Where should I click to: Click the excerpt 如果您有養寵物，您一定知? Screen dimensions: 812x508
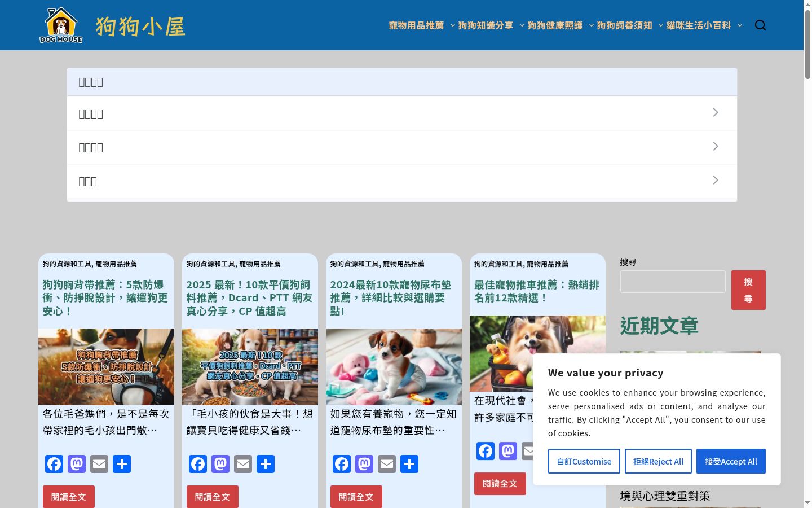[x=394, y=422]
